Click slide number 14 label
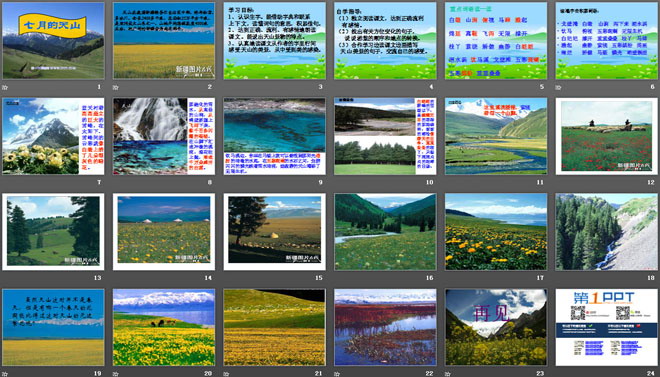The image size is (660, 377). (208, 278)
